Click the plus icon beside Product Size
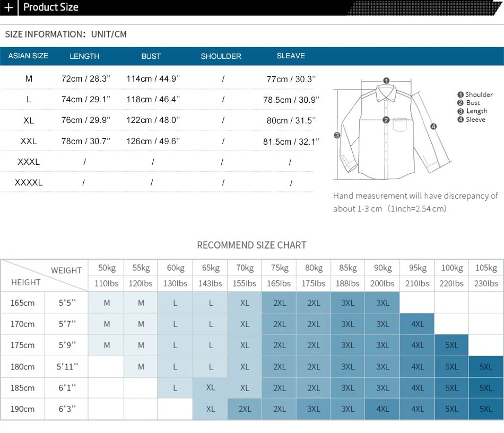 [x=8, y=7]
